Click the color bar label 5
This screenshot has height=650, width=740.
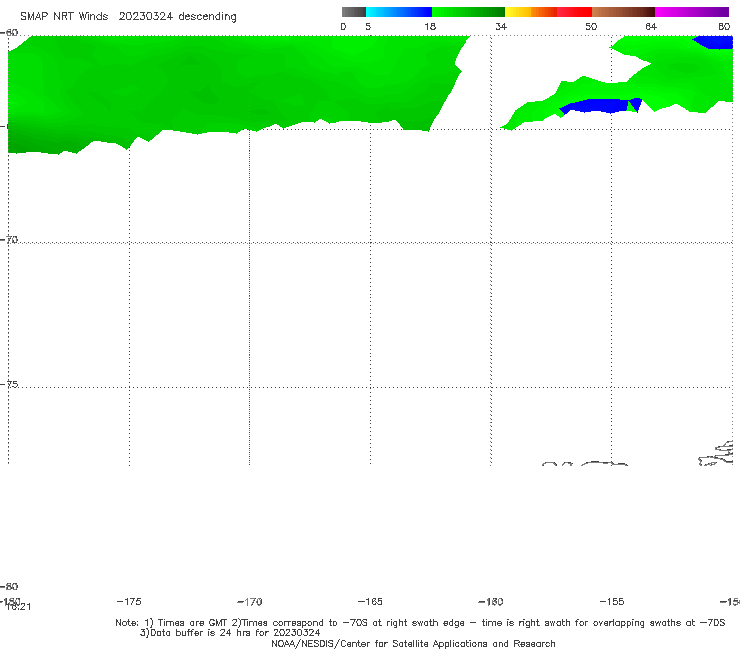point(368,27)
